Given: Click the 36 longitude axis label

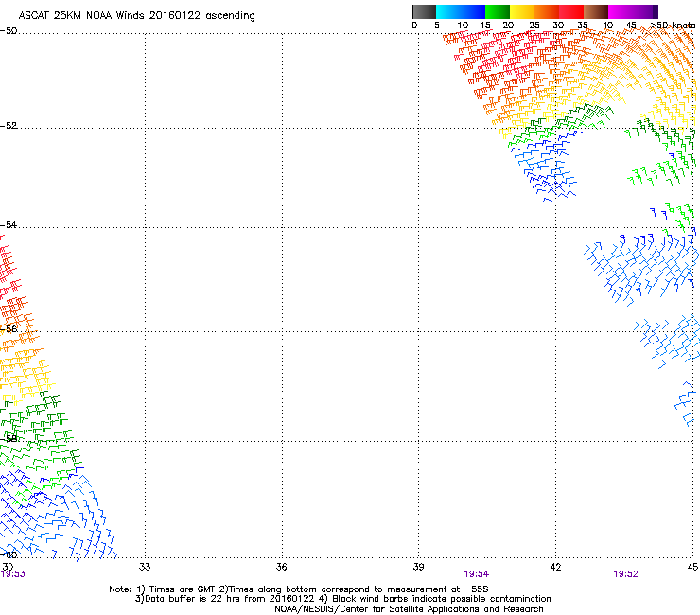Looking at the screenshot, I should 281,567.
